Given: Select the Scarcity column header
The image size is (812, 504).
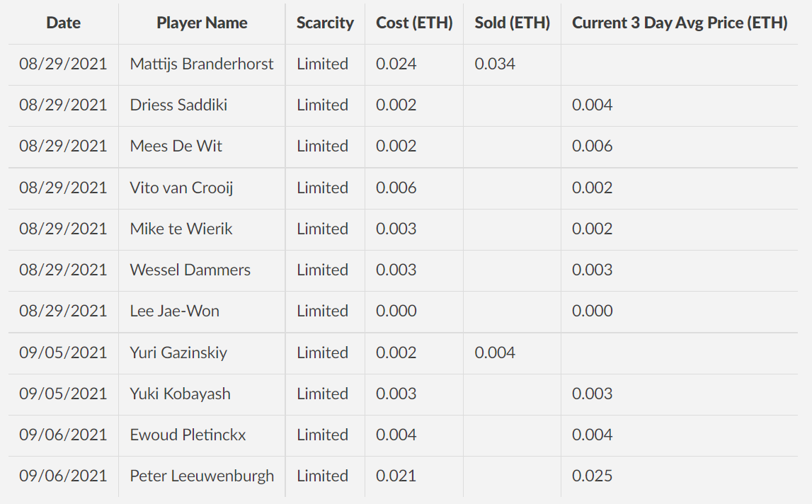Looking at the screenshot, I should (325, 23).
